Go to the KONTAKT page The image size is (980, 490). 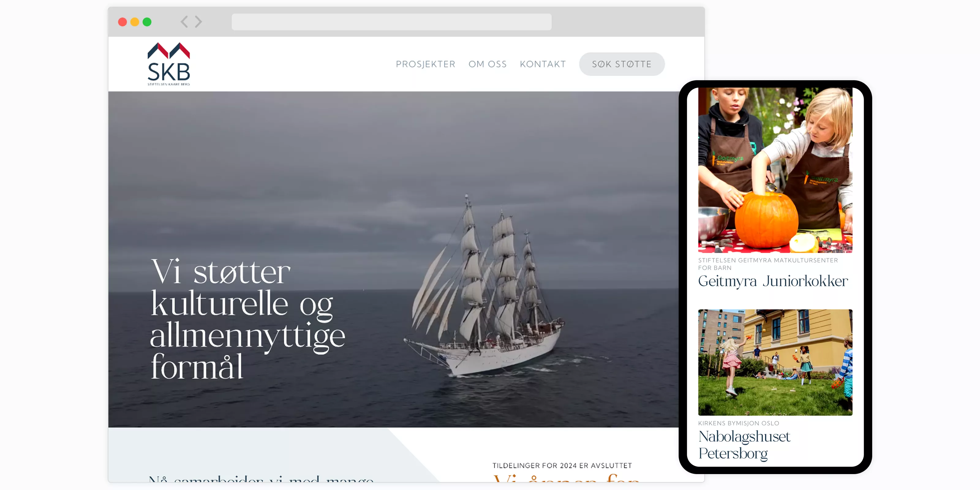point(542,64)
